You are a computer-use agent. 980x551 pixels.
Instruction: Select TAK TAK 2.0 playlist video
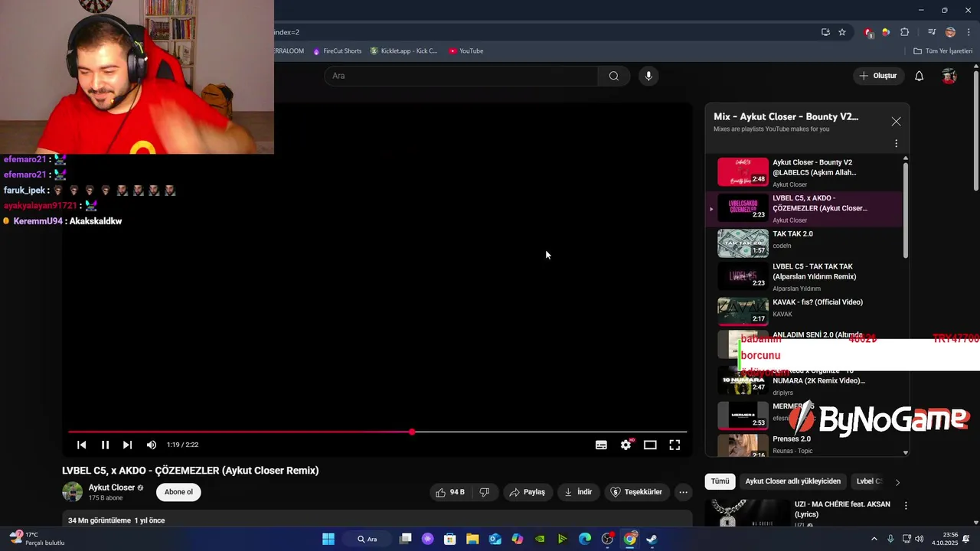coord(805,243)
